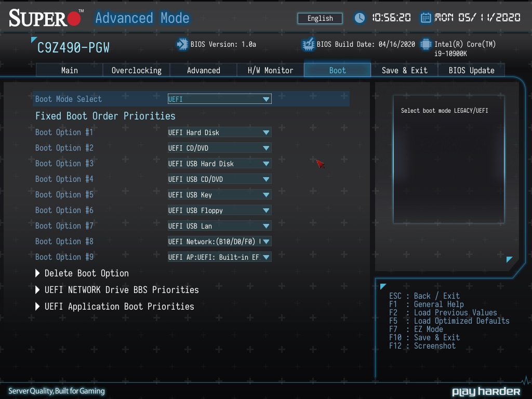
Task: Expand UEFI Application Boot Priorities
Action: pyautogui.click(x=119, y=307)
